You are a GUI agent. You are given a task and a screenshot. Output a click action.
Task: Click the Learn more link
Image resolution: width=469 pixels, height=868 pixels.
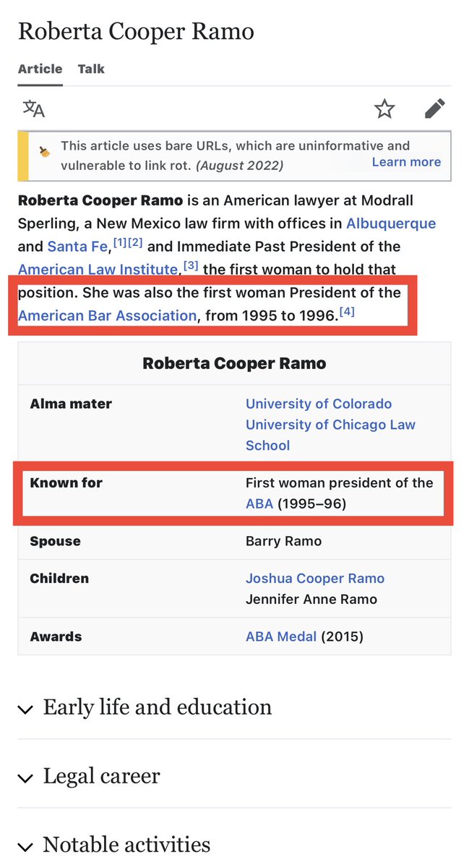click(x=406, y=161)
